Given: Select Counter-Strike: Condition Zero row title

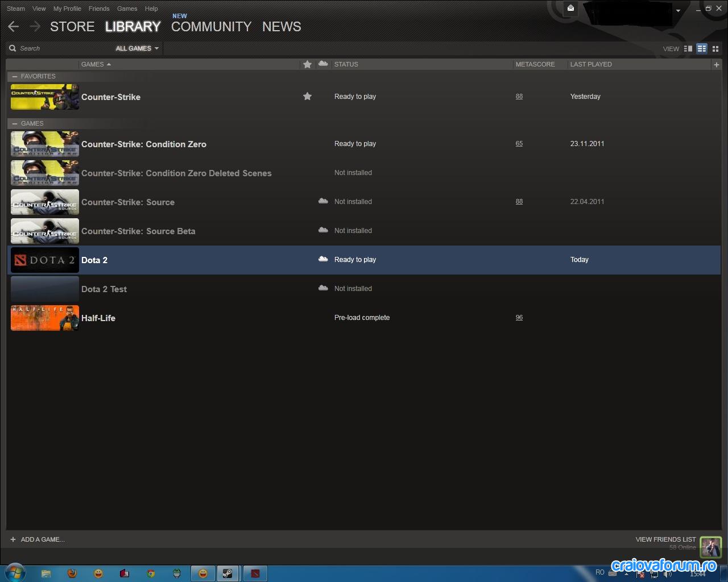Looking at the screenshot, I should (144, 144).
